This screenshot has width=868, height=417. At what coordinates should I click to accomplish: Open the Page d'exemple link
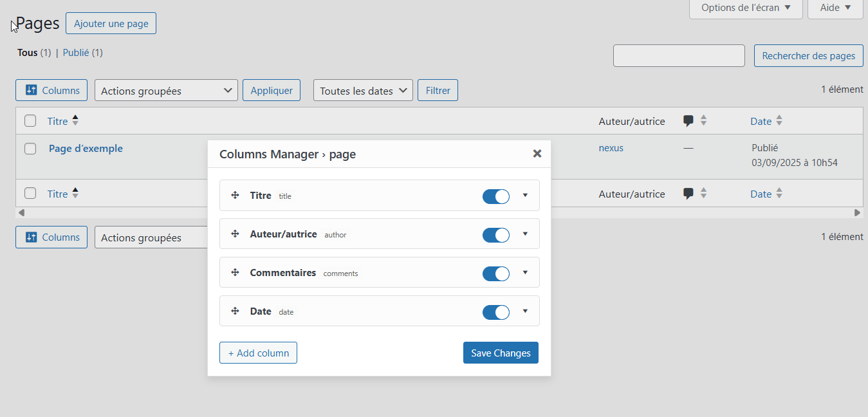coord(86,149)
